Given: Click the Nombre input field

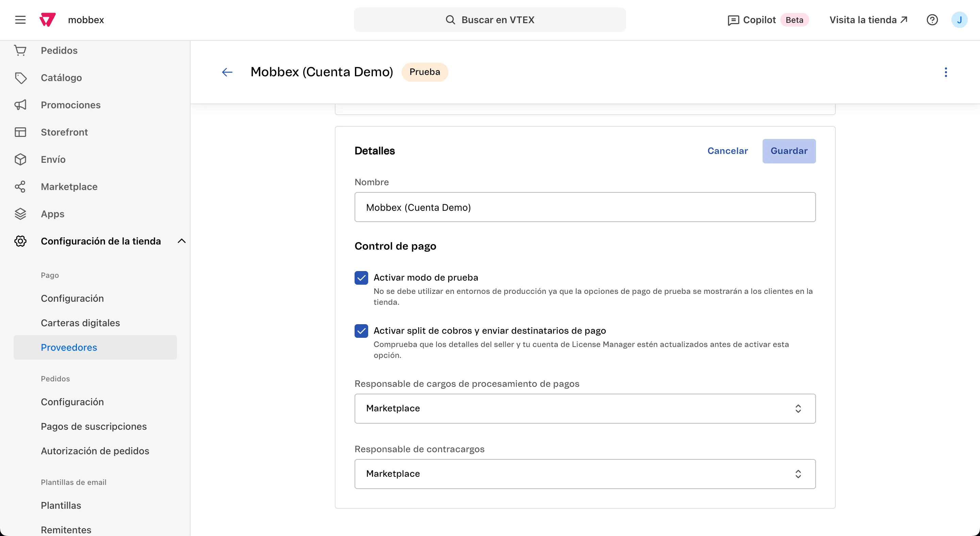Looking at the screenshot, I should point(585,207).
